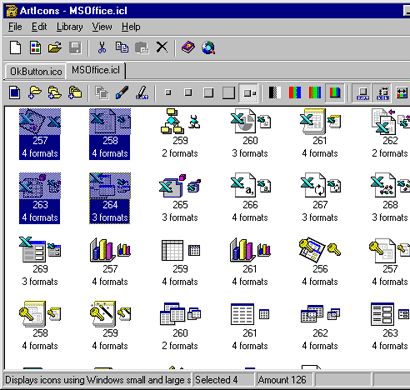Open the Edit menu
Screen dimensions: 410x390
pos(39,27)
